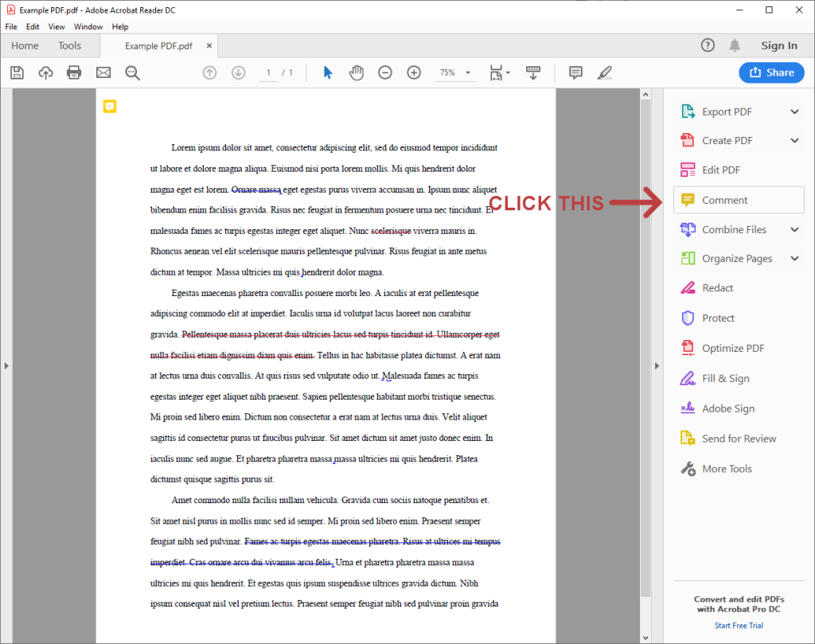815x644 pixels.
Task: Open the View menu
Action: point(57,26)
